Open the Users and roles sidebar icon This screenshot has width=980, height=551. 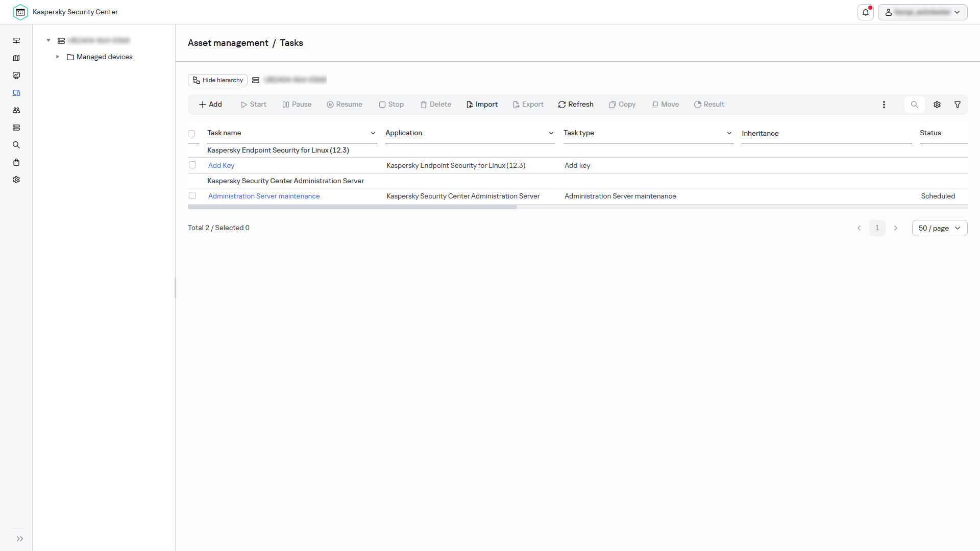click(x=16, y=110)
